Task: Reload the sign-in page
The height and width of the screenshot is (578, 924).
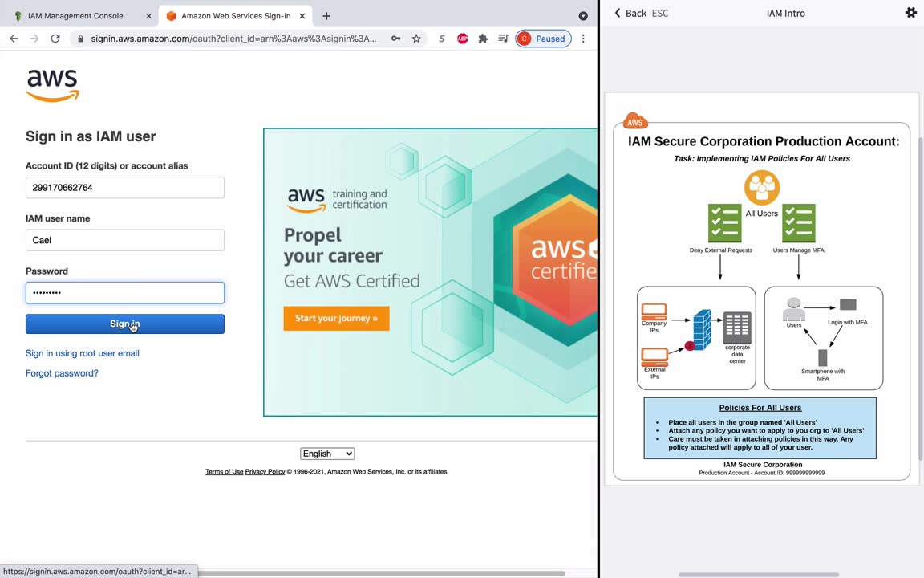Action: 55,39
